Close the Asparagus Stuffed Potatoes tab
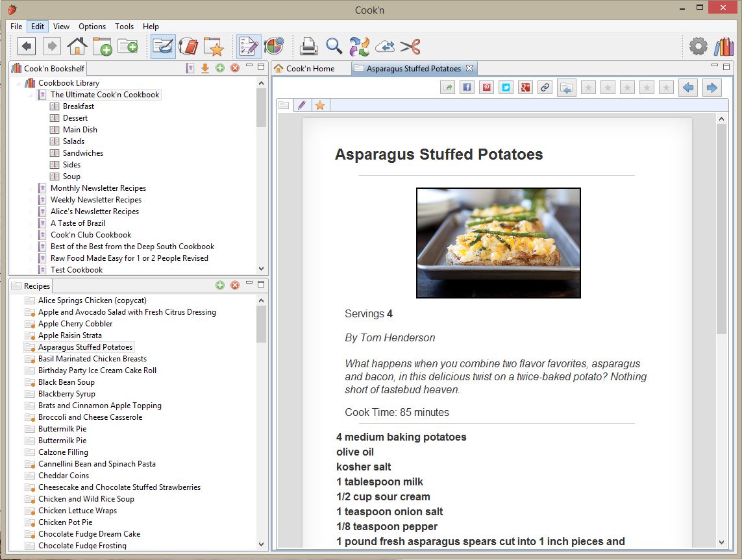The height and width of the screenshot is (560, 742). [469, 68]
